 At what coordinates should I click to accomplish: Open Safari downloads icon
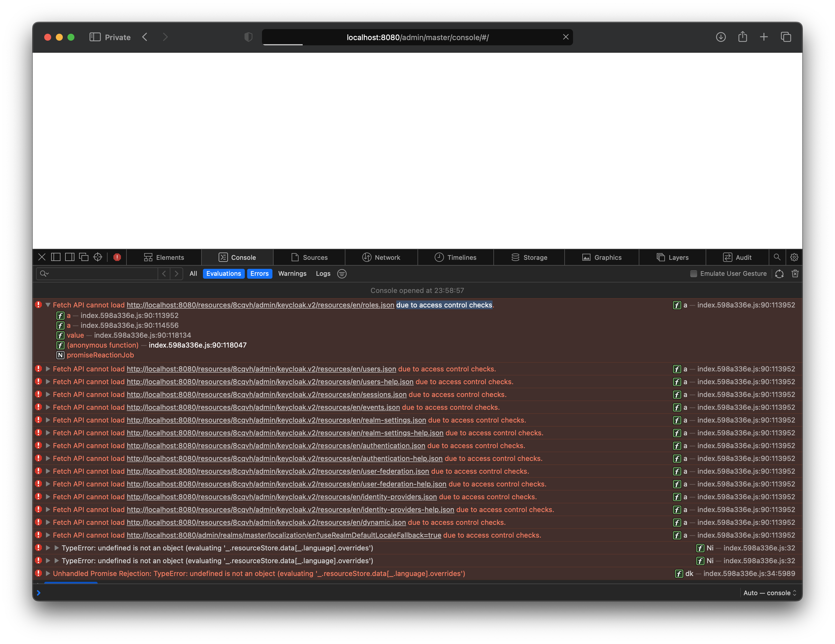[x=721, y=37]
